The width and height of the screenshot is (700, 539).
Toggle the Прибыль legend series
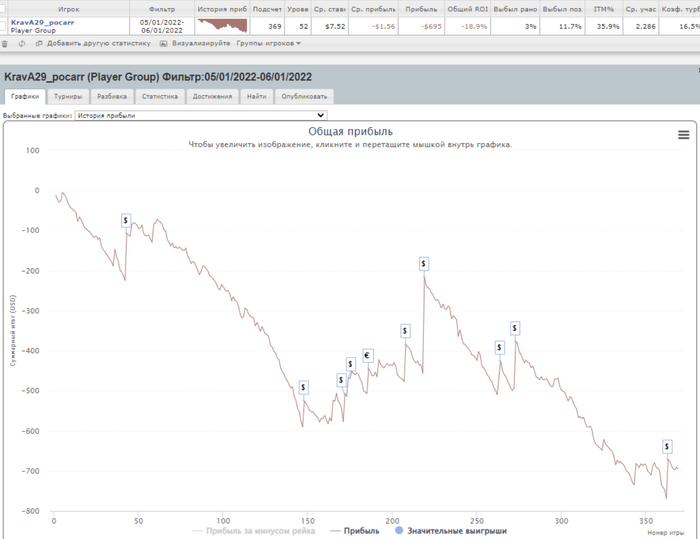[355, 531]
